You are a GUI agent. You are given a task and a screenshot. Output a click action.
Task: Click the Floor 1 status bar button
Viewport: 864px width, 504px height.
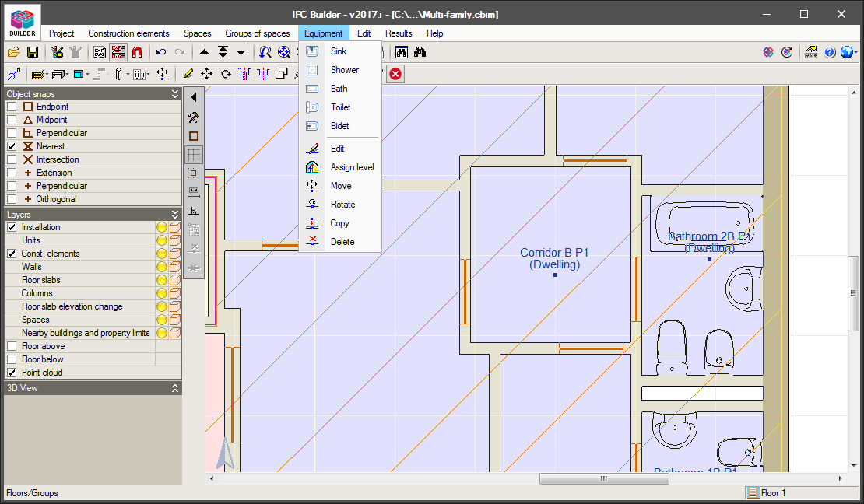[767, 493]
